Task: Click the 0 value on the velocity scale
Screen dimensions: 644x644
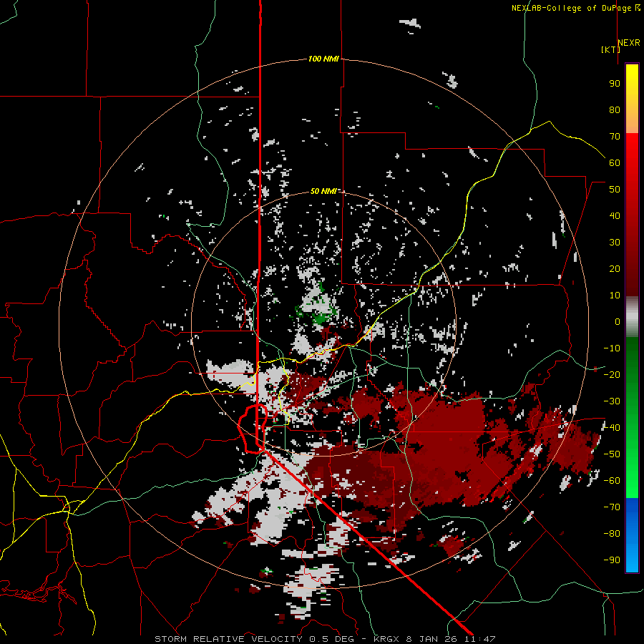Action: click(618, 321)
